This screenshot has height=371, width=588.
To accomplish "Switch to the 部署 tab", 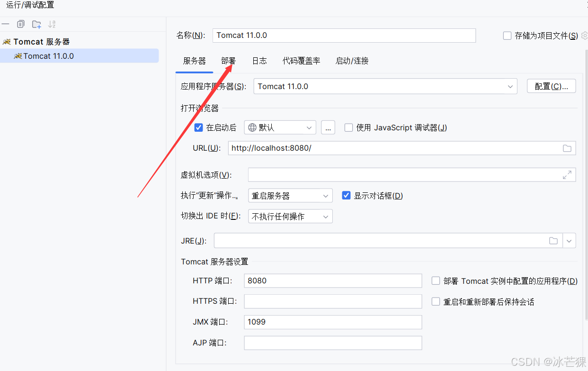I will 228,61.
